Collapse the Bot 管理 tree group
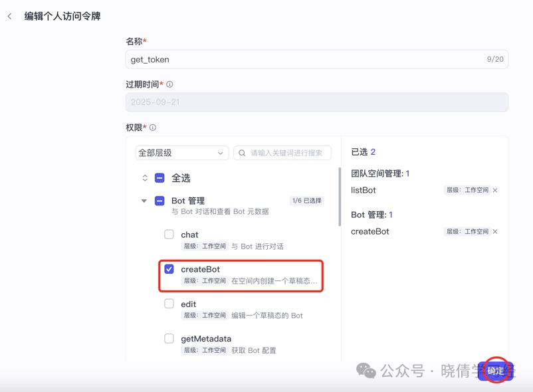Viewport: 533px width, 392px height. point(144,201)
